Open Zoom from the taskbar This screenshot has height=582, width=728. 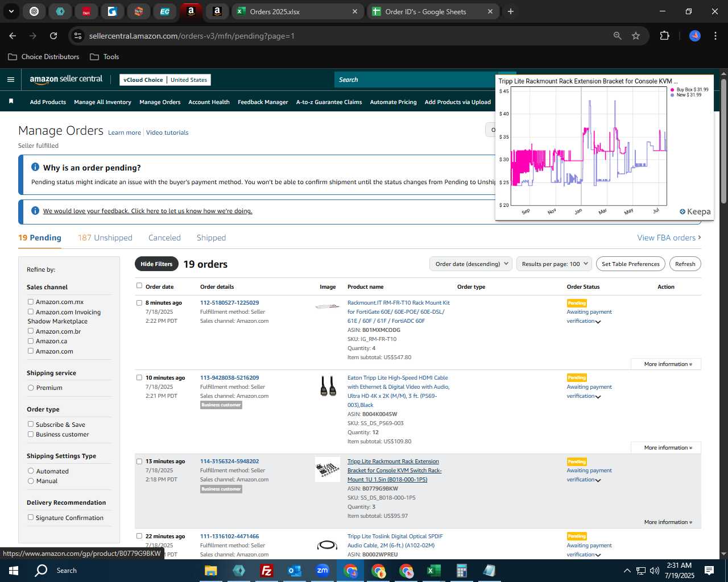point(322,571)
